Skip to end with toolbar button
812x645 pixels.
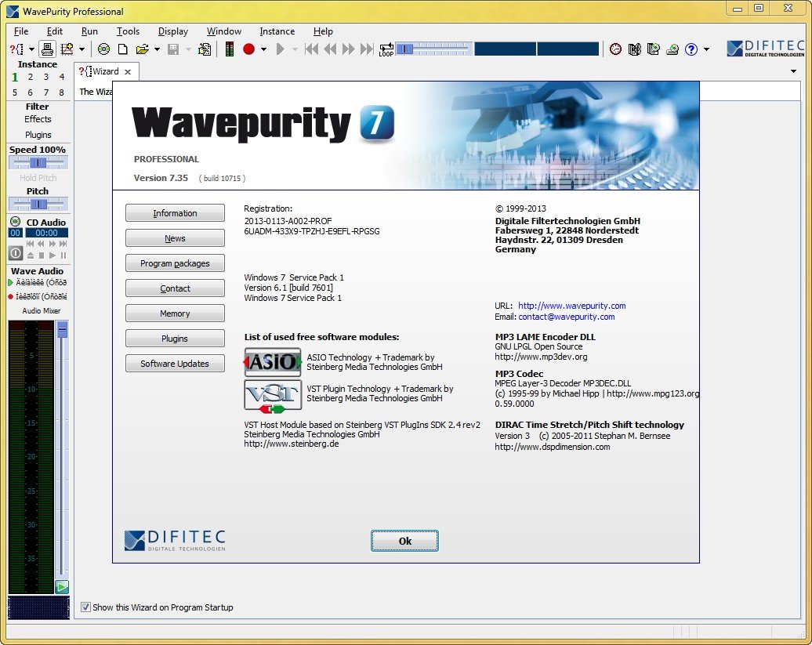tap(367, 49)
